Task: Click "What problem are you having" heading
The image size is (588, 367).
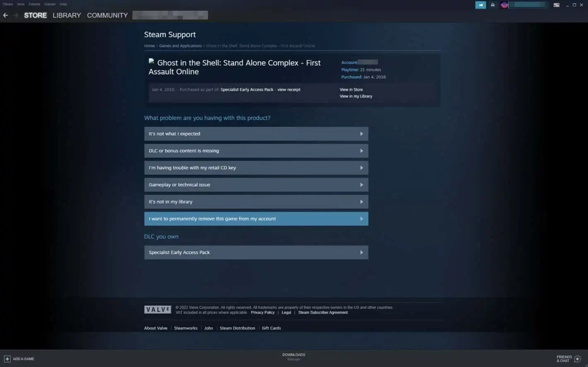Action: 207,118
